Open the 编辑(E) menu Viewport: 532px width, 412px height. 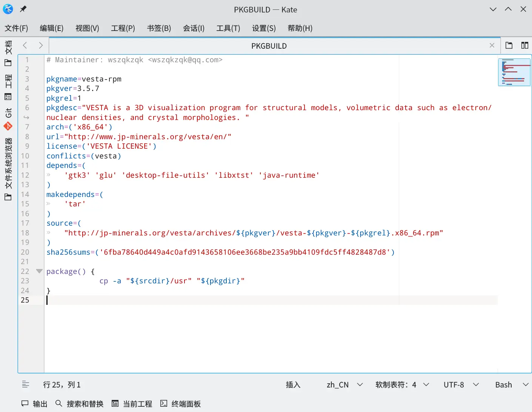(52, 28)
